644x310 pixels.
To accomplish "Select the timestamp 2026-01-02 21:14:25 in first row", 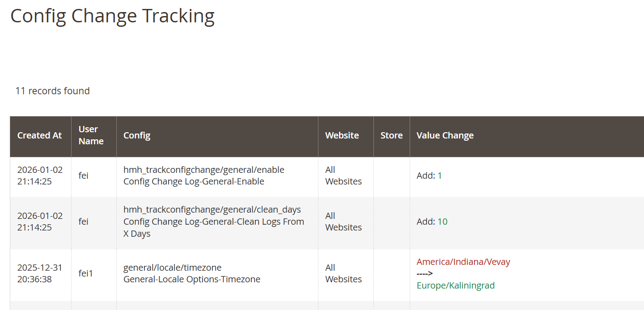I will [x=39, y=175].
